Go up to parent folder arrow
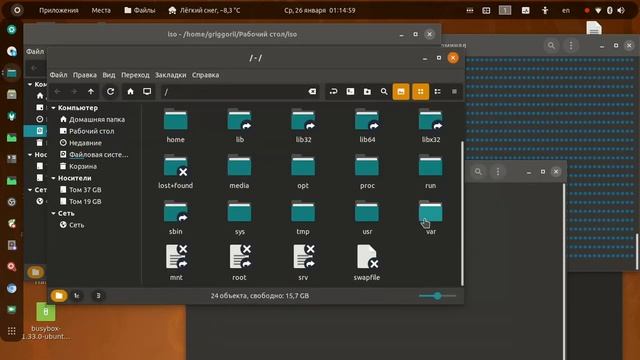The height and width of the screenshot is (360, 640). (91, 92)
